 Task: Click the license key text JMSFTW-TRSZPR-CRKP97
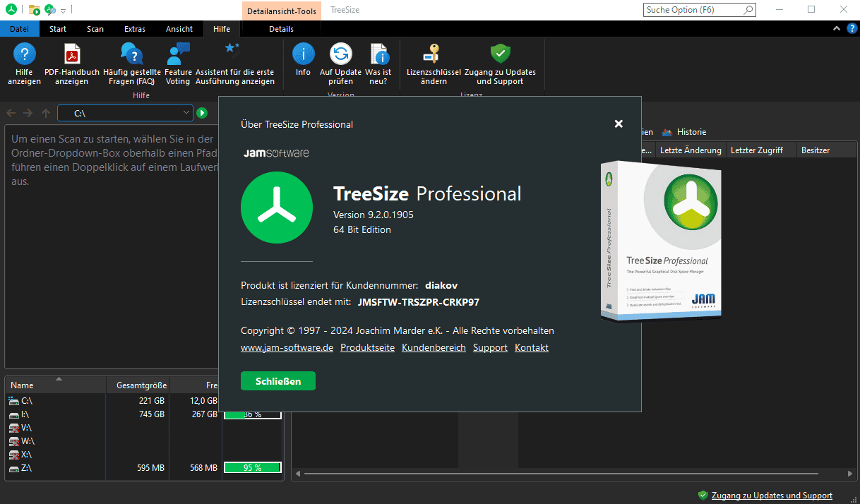click(x=419, y=302)
